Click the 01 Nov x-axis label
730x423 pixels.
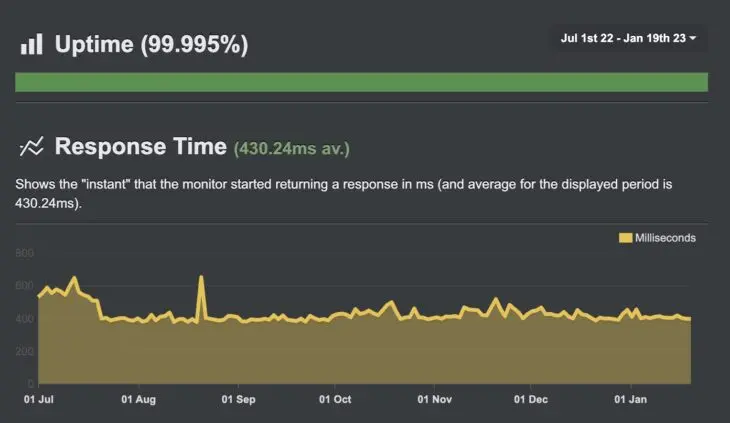[435, 399]
